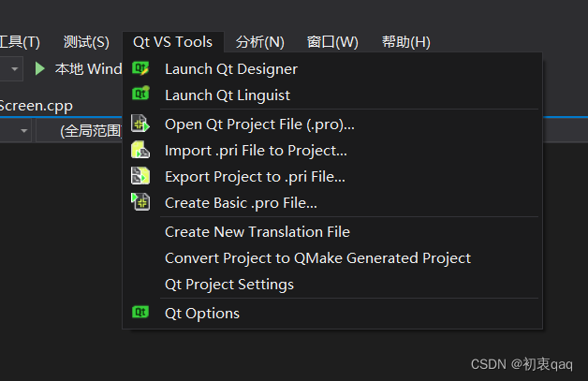Choose Import .pri File to Project...

[332, 151]
